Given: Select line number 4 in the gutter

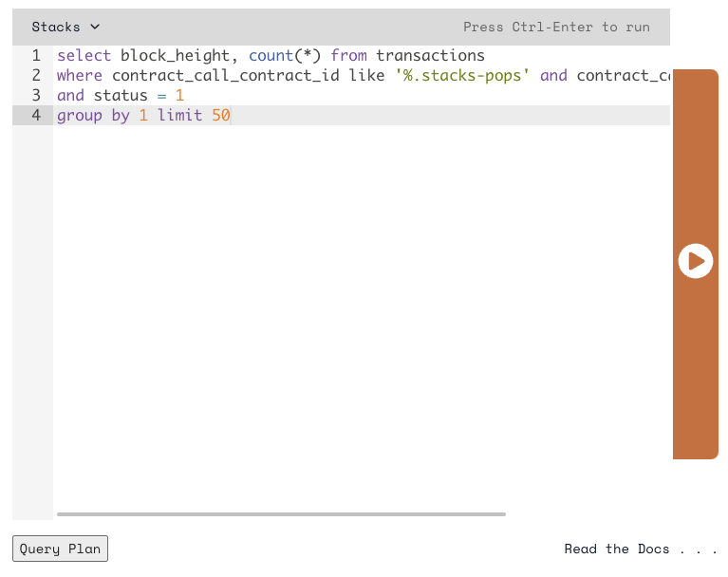Looking at the screenshot, I should tap(36, 115).
